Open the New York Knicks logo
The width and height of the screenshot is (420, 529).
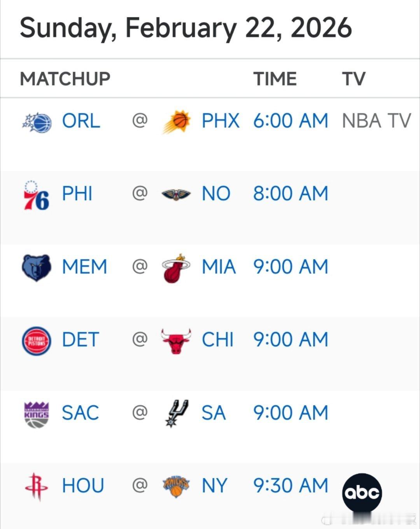tap(176, 487)
